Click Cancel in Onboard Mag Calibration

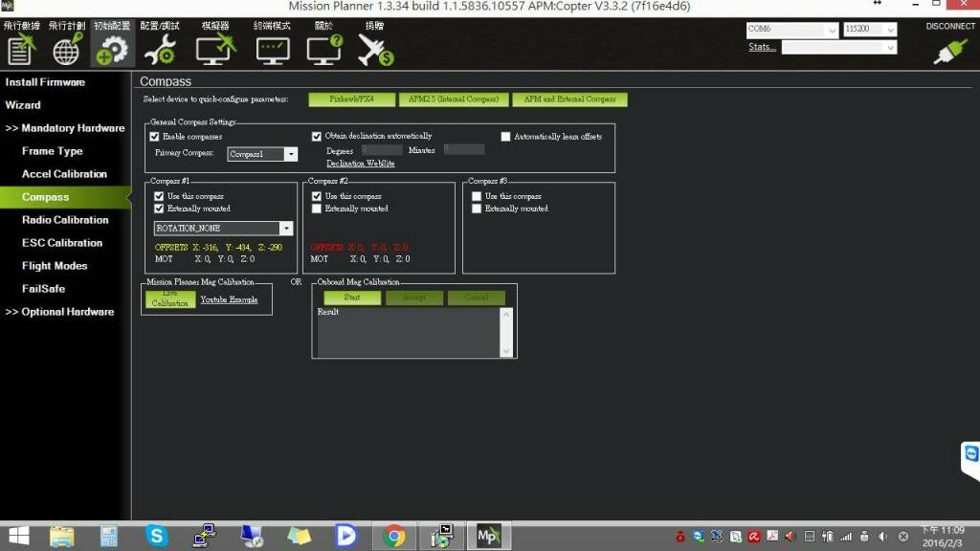coord(477,298)
